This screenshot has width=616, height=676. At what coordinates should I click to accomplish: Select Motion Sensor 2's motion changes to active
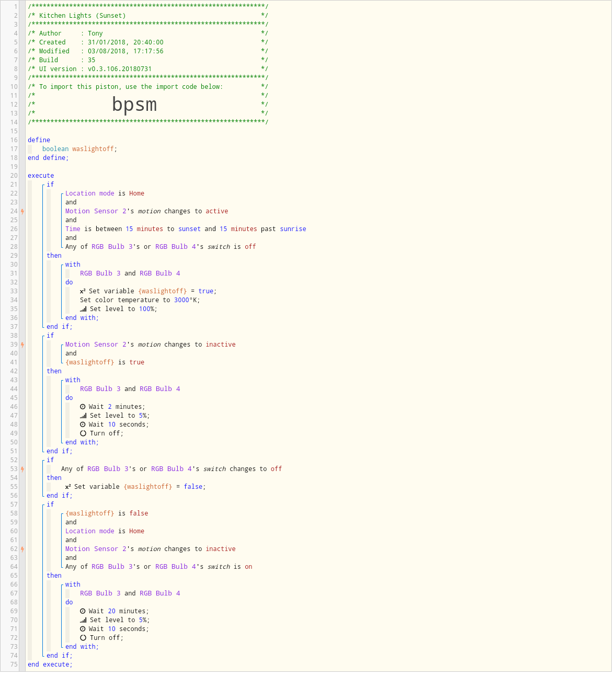[x=146, y=211]
